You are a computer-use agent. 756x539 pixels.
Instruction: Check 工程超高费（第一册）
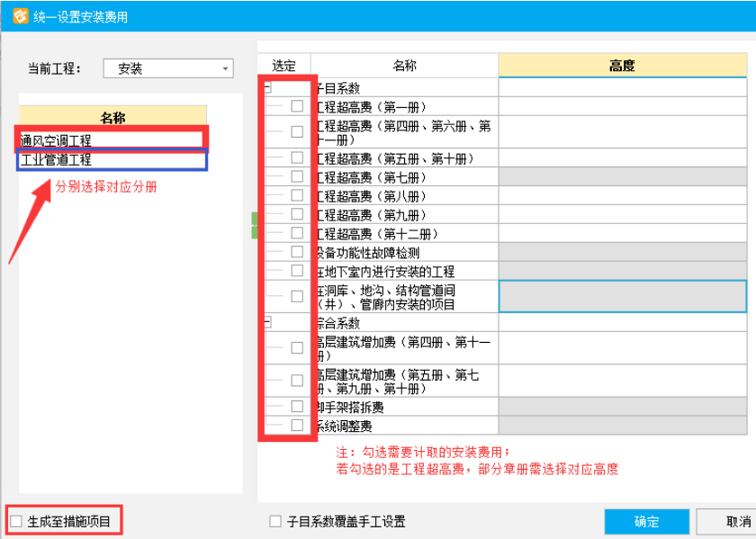(297, 106)
